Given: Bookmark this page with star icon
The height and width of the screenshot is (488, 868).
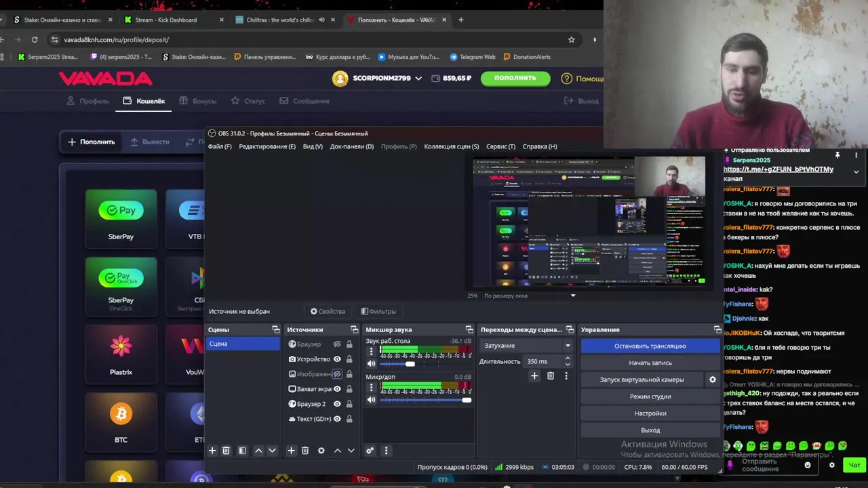Looking at the screenshot, I should [x=572, y=39].
